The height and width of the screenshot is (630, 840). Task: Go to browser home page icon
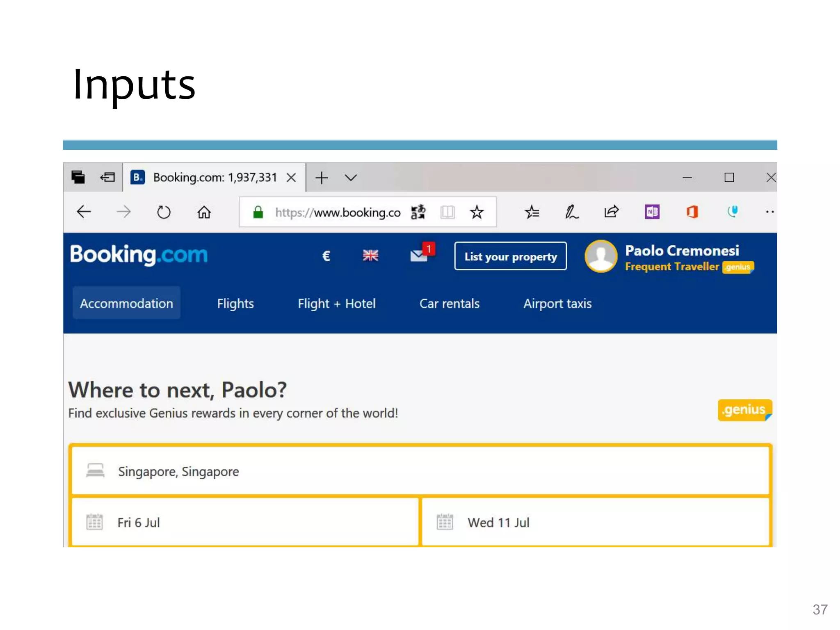tap(204, 212)
